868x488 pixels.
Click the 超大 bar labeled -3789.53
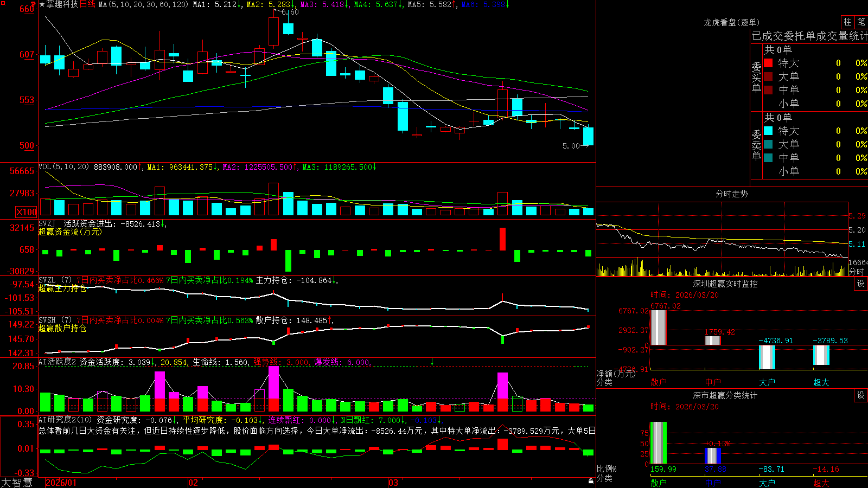tap(821, 355)
